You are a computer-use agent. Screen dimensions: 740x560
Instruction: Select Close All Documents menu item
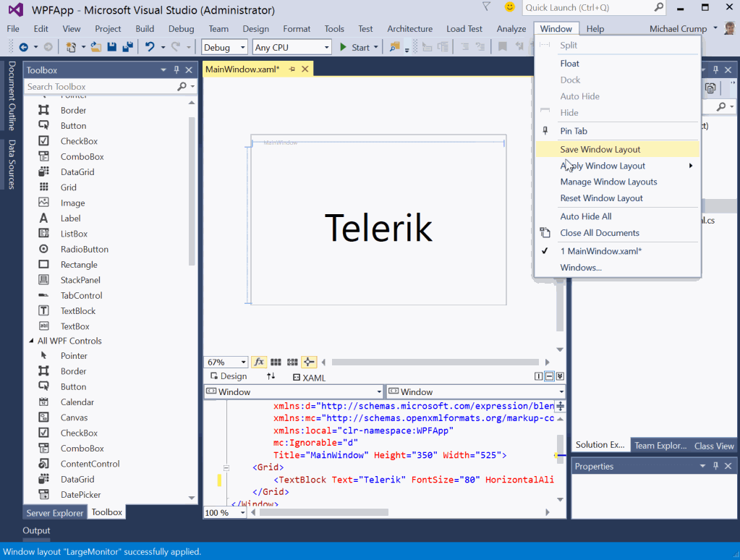617,233
